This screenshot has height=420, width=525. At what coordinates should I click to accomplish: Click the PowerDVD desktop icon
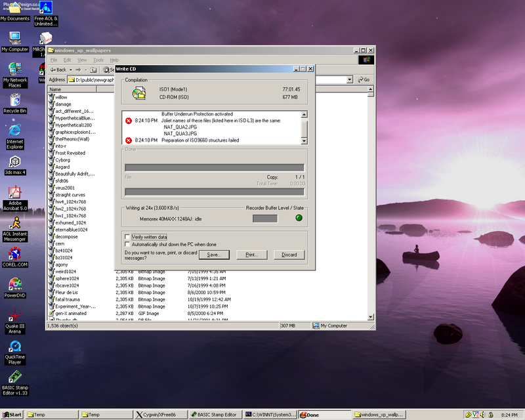tap(14, 285)
